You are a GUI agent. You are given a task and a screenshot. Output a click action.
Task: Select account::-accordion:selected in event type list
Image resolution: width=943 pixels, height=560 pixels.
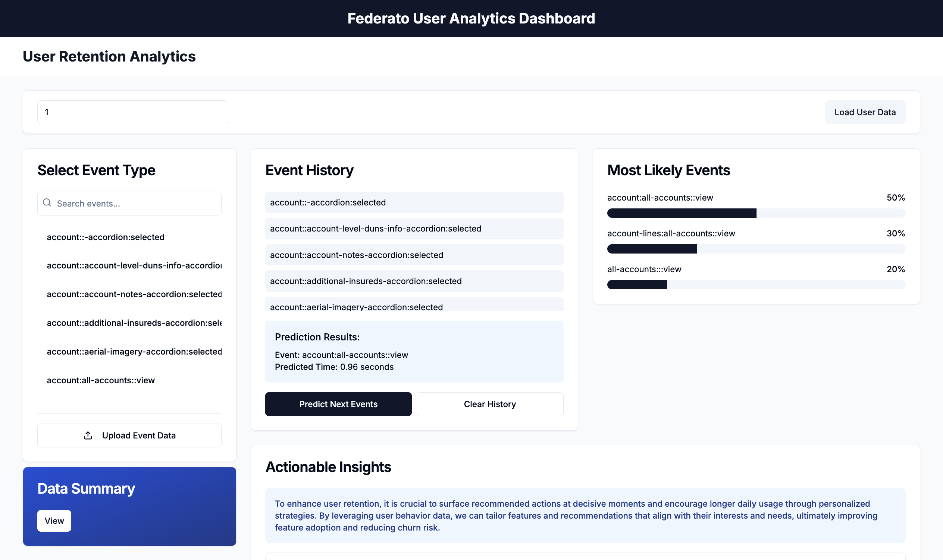[106, 237]
